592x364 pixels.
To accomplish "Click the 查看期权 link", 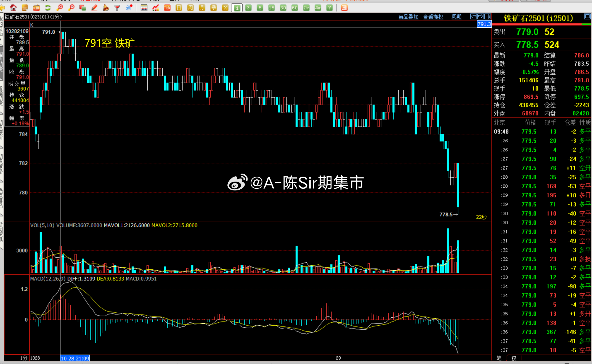I will pos(433,17).
